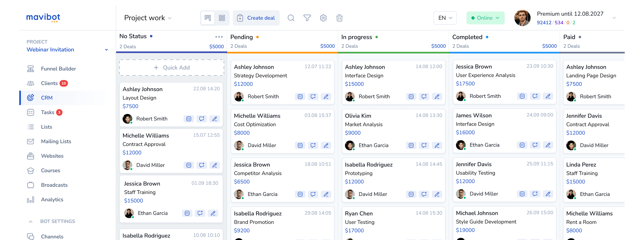
Task: Open the search magnifier icon
Action: 291,18
